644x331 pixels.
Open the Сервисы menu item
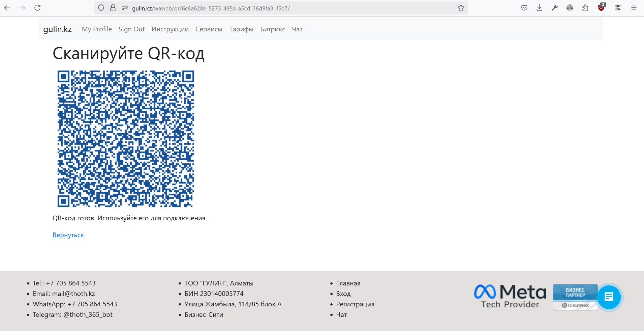click(x=209, y=29)
